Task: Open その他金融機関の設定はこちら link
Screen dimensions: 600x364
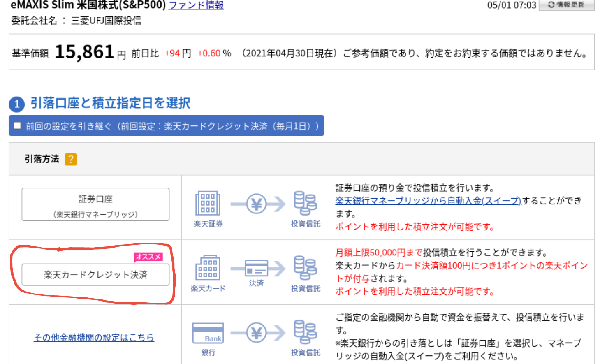Action: (x=94, y=337)
